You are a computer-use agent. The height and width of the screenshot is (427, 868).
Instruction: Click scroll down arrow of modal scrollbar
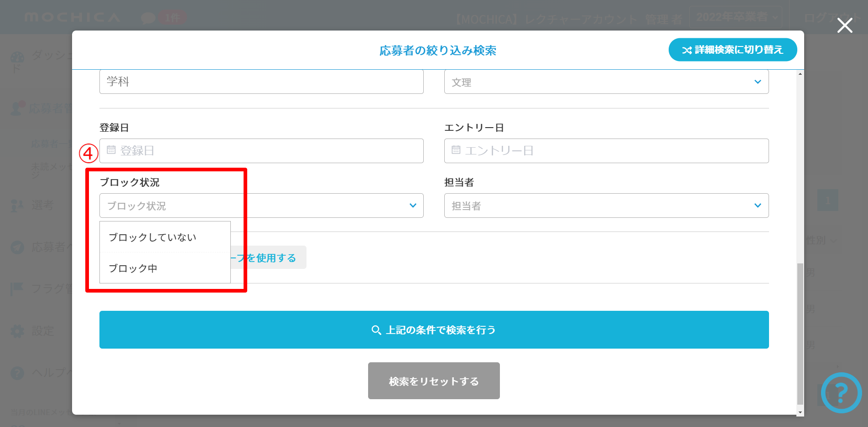coord(800,412)
